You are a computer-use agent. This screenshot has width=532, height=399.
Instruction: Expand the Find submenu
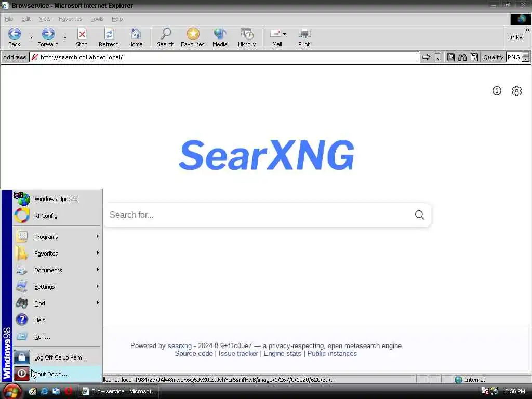(x=57, y=303)
